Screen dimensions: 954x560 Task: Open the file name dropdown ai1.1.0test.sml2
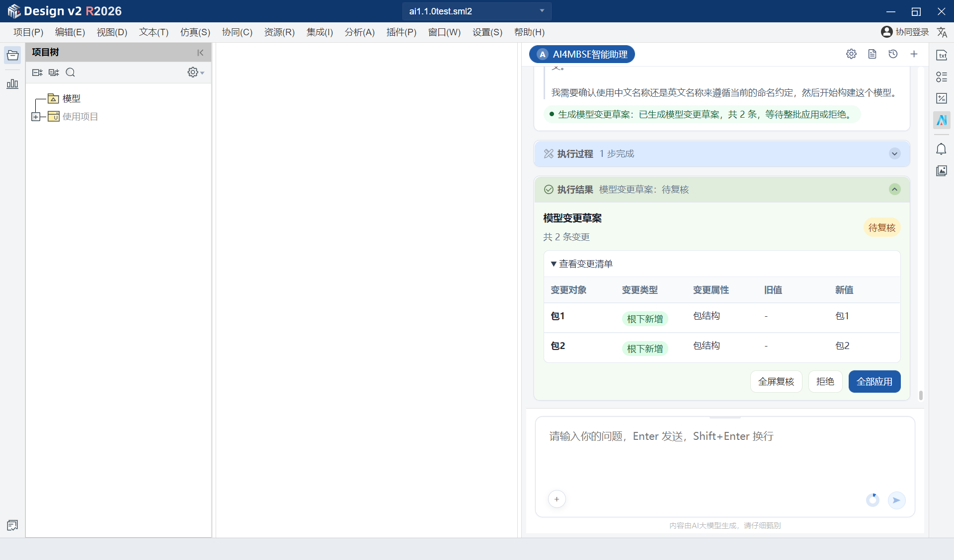point(477,11)
